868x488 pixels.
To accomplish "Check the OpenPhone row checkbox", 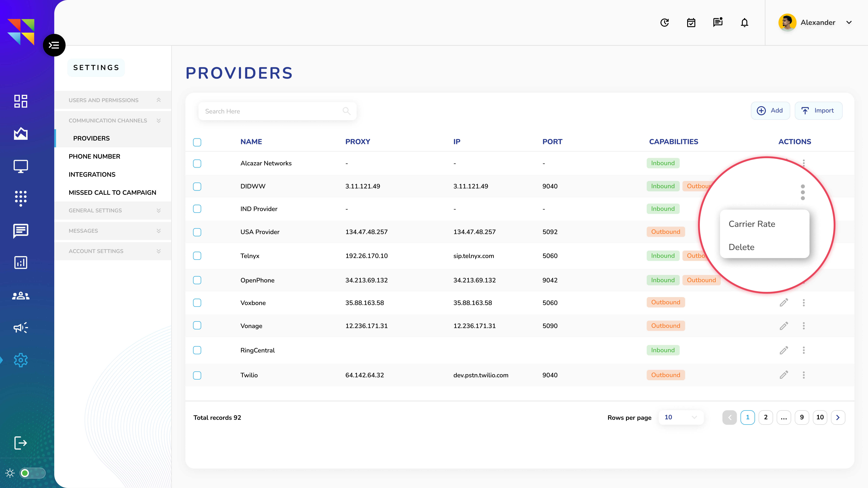I will point(197,280).
